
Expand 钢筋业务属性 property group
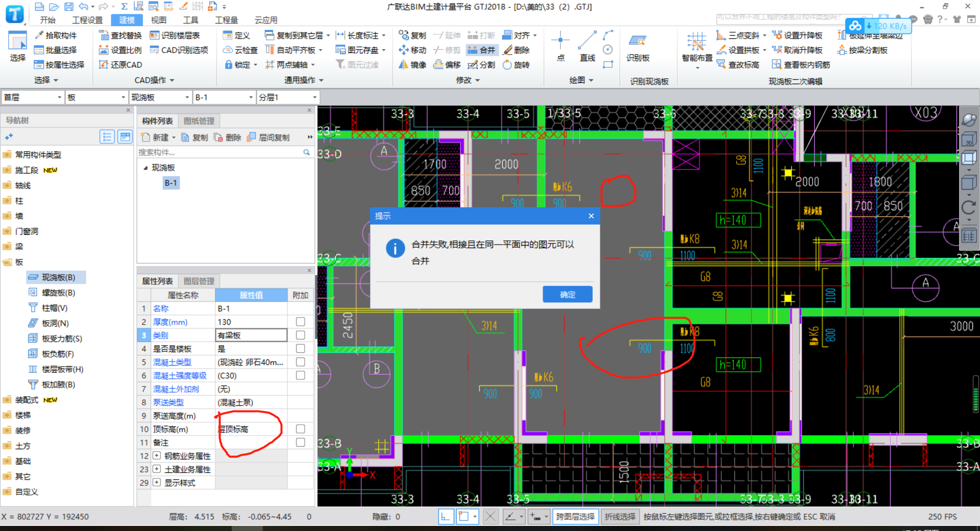[x=157, y=455]
